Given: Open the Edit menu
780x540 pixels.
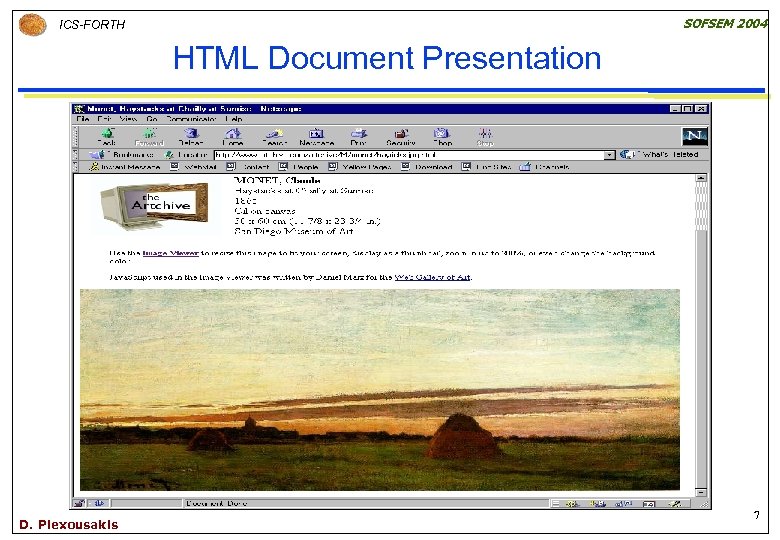Looking at the screenshot, I should [x=104, y=119].
